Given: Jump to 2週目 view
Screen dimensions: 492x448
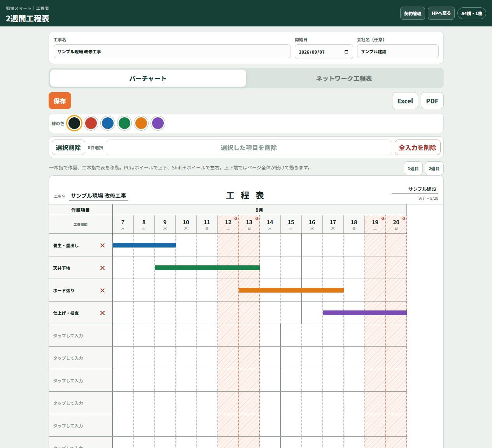Looking at the screenshot, I should 434,168.
